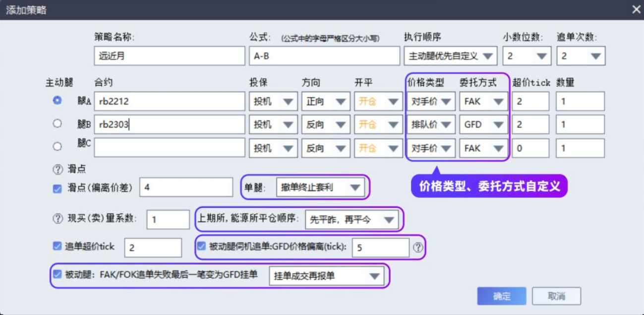Open 腿A 价格类型 dropdown showing 对手价
This screenshot has width=644, height=315.
tap(431, 101)
